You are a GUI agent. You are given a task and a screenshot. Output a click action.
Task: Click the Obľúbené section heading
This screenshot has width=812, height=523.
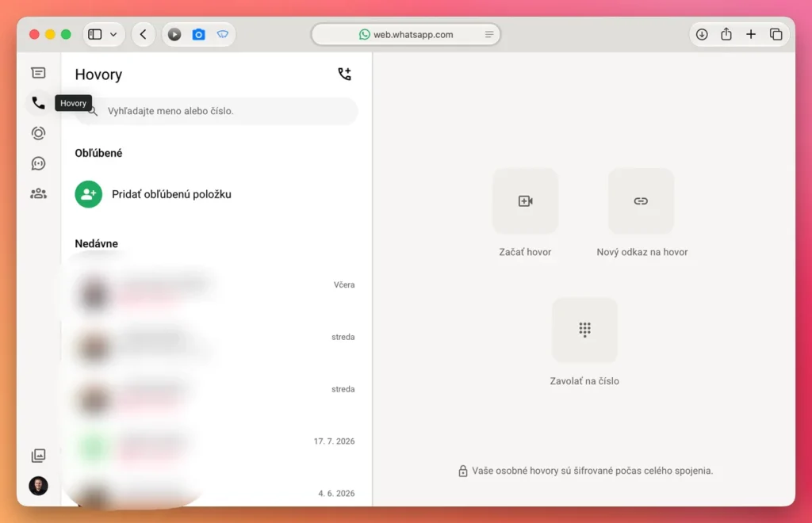98,153
